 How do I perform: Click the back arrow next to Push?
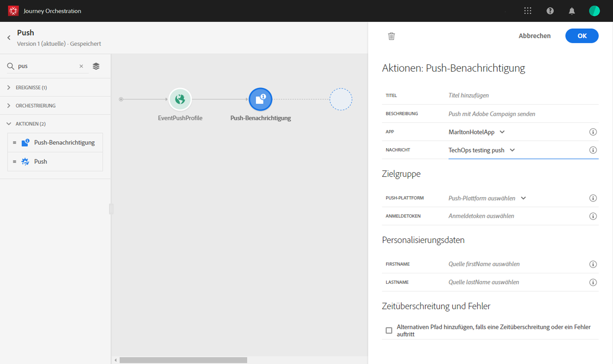9,38
